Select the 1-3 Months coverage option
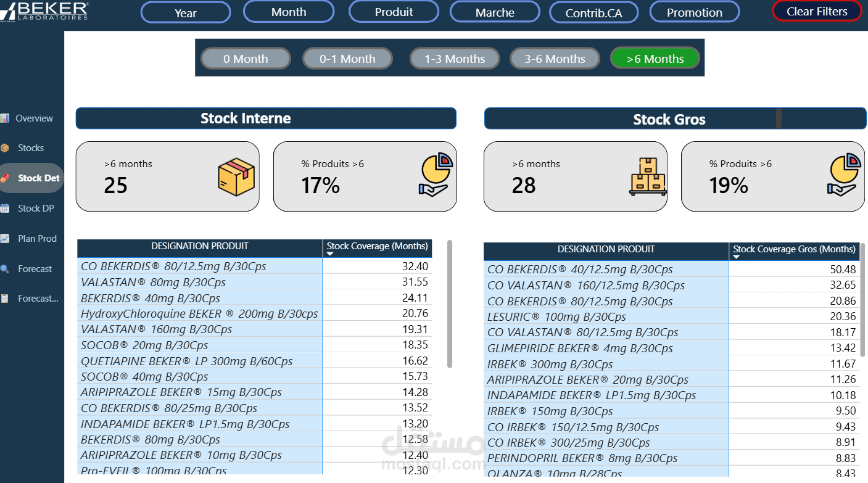This screenshot has height=483, width=868. click(x=455, y=59)
